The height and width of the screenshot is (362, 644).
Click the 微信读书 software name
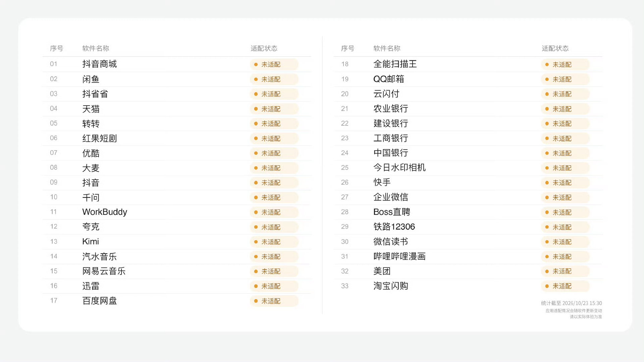[391, 241]
